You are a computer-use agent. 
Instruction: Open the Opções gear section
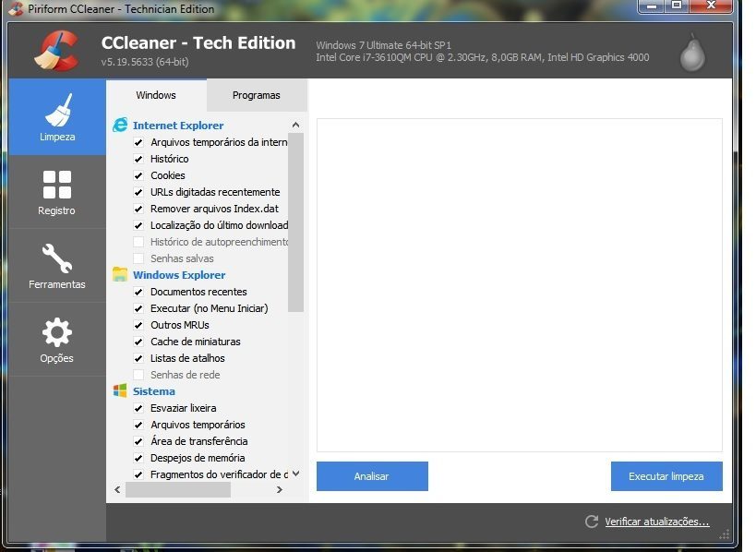pyautogui.click(x=57, y=339)
